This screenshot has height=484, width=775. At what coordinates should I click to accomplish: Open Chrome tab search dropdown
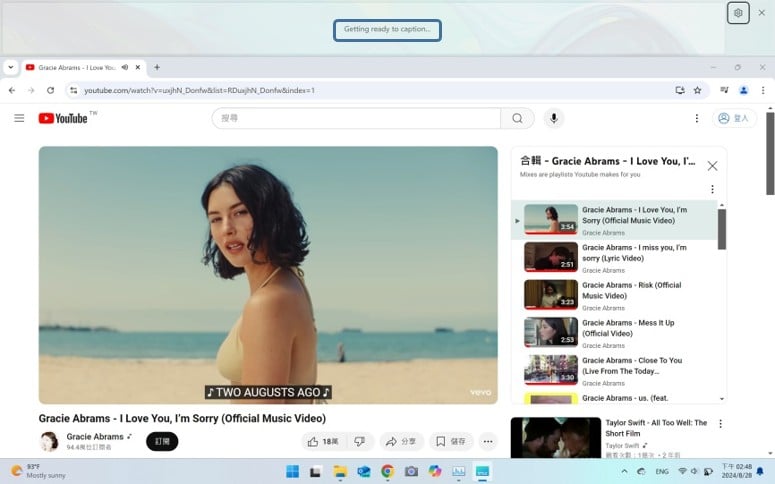(x=10, y=67)
